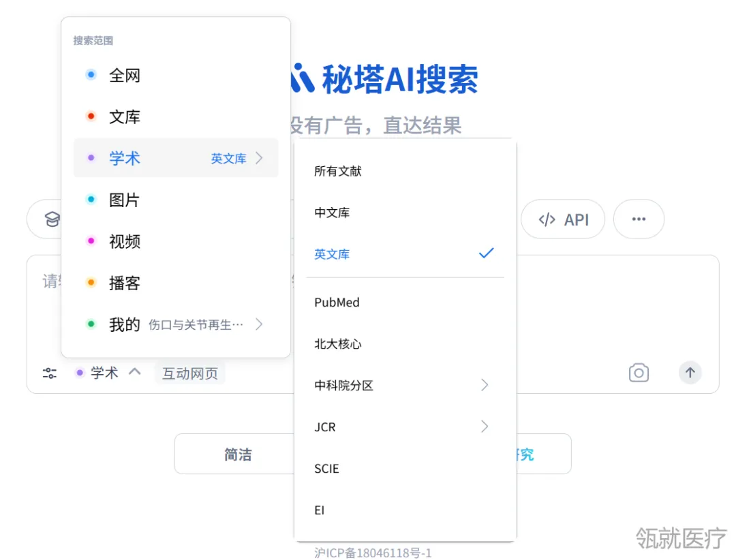Open 沪ICP备18046118号-1 link
Image resolution: width=736 pixels, height=560 pixels.
[373, 553]
